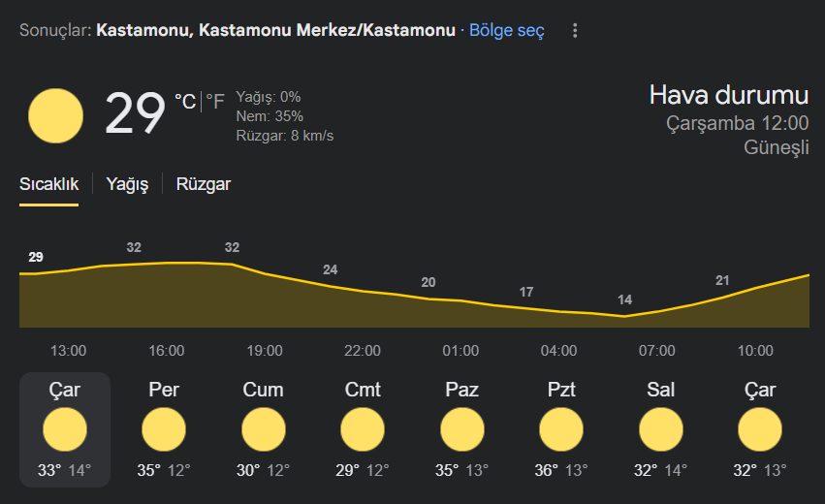Viewport: 825px width, 504px height.
Task: Click the 14 degree low point on graph
Action: pyautogui.click(x=624, y=299)
